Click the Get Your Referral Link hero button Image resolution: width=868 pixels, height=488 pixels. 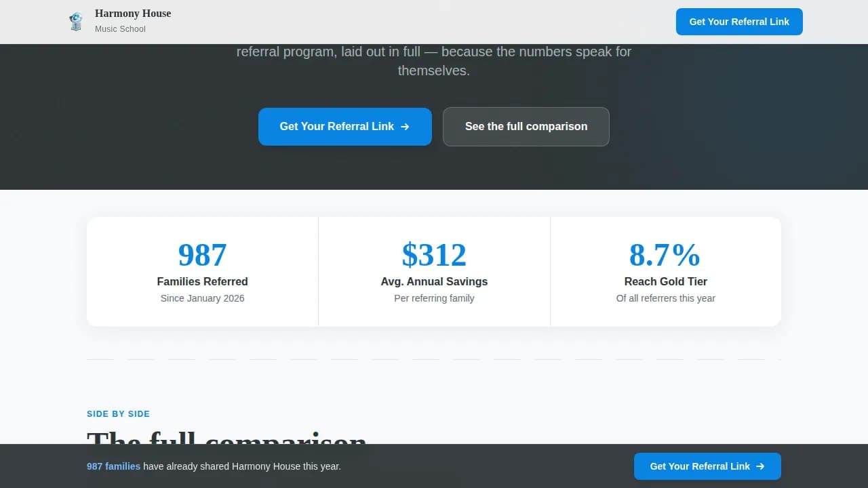(344, 127)
